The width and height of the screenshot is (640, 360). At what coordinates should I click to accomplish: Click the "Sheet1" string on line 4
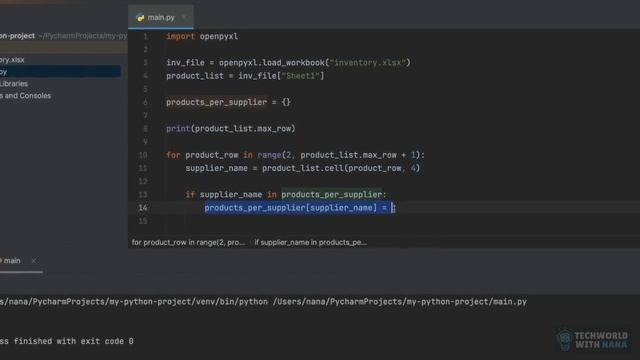click(x=300, y=76)
